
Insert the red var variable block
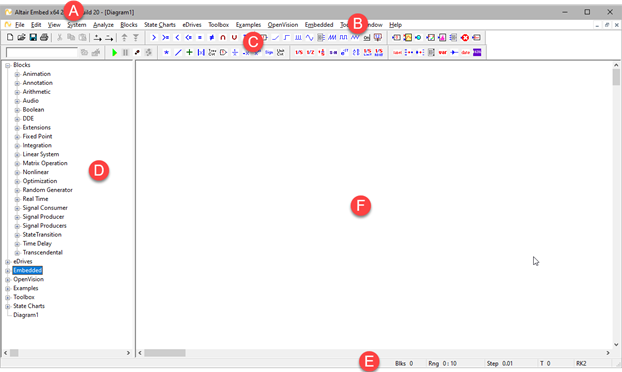pyautogui.click(x=443, y=52)
